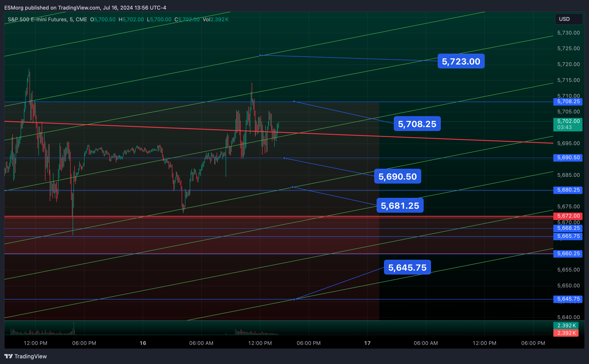Select the large 5,681.25 callout label
This screenshot has width=589, height=364.
400,205
